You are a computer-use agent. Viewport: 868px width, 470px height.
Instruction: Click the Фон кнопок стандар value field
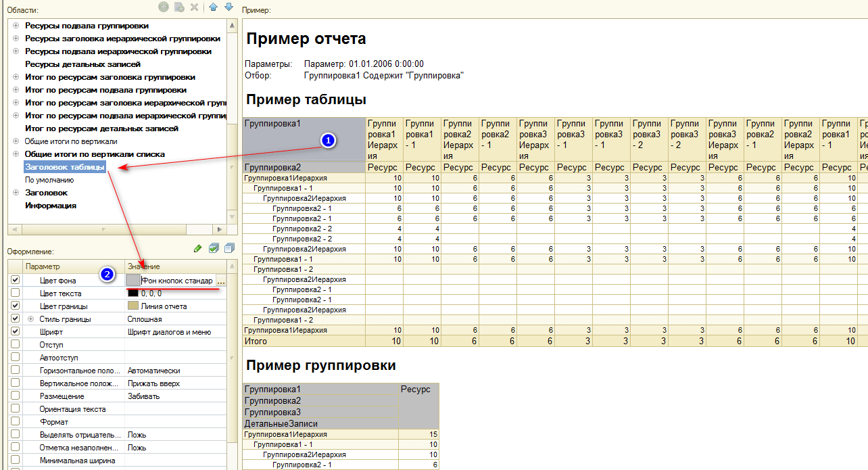tap(177, 281)
